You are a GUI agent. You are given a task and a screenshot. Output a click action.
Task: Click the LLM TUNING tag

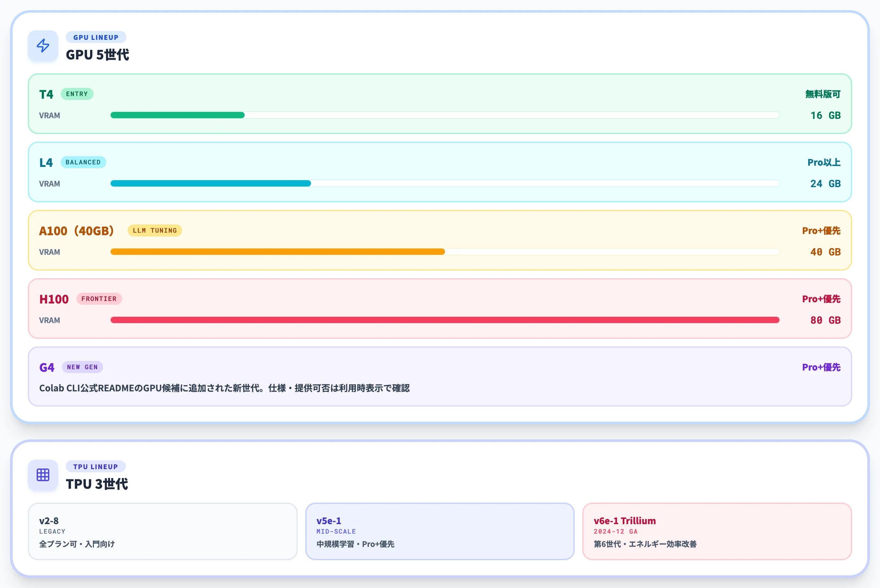(x=155, y=231)
